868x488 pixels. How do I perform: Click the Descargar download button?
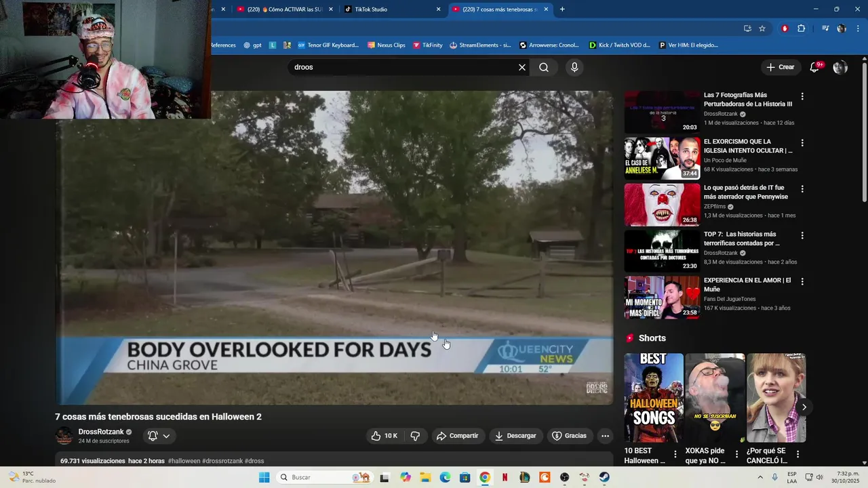515,436
